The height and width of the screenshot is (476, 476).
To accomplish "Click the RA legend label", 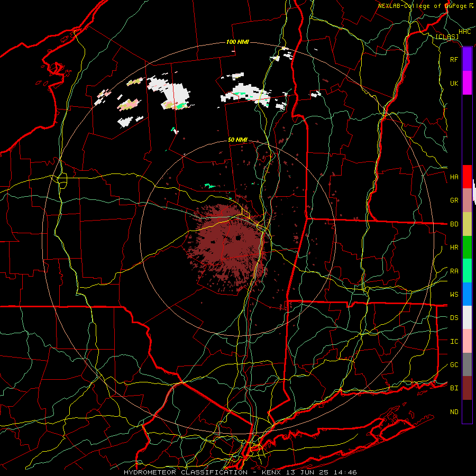I will coord(454,271).
